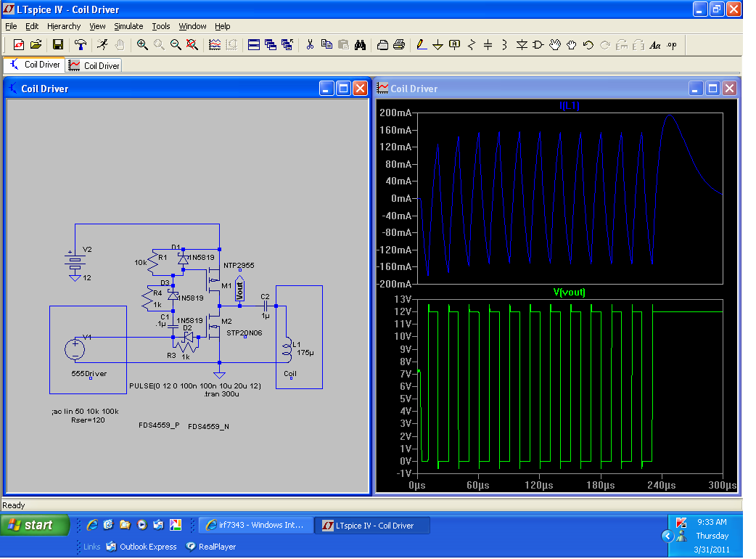Save the schematic with the floppy disk icon

[58, 45]
